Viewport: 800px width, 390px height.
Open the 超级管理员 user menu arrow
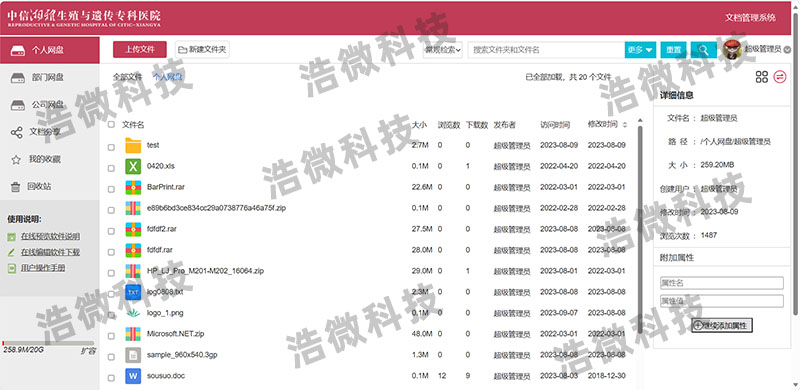[x=787, y=50]
